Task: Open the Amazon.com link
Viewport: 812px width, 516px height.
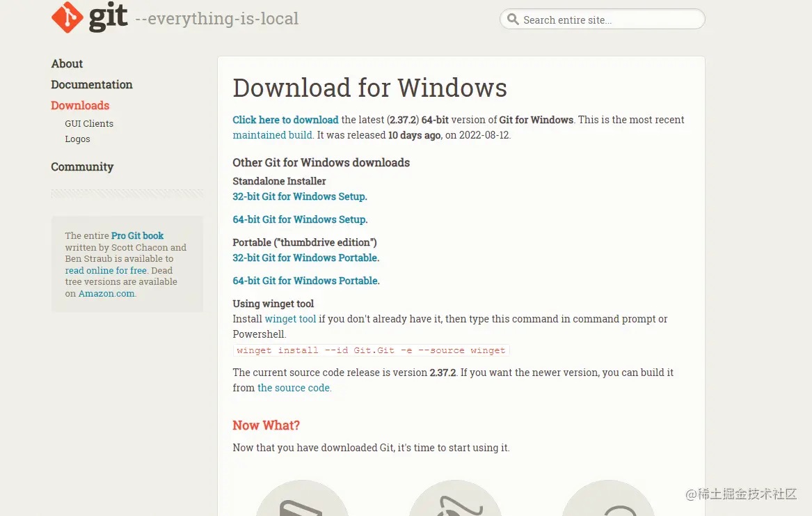Action: pos(106,293)
